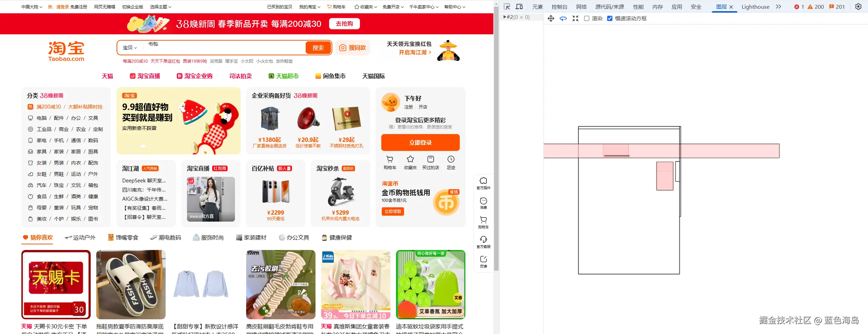Open the 中国大陆 region dropdown
The image size is (868, 334).
(32, 7)
